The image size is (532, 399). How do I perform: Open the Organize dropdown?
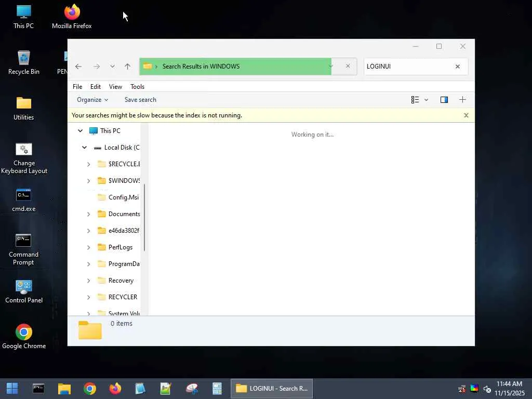[x=92, y=100]
